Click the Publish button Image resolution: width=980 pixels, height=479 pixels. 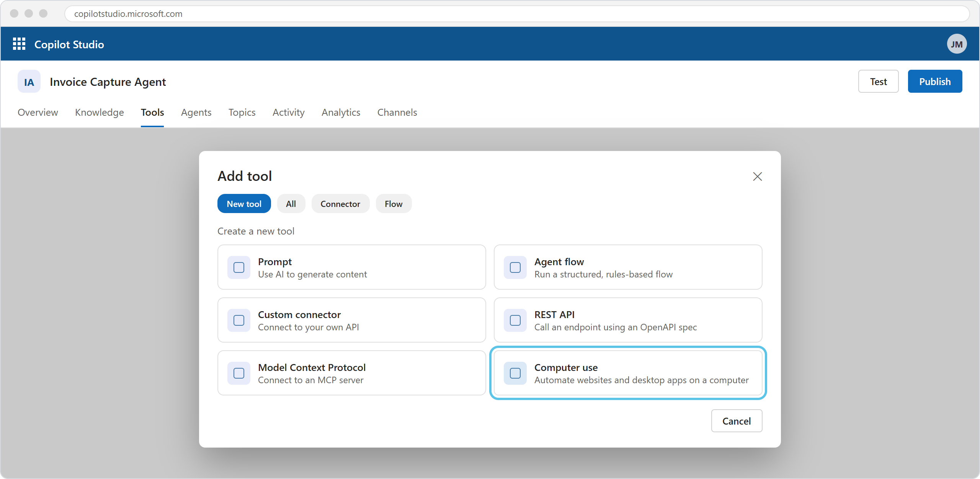pyautogui.click(x=935, y=81)
